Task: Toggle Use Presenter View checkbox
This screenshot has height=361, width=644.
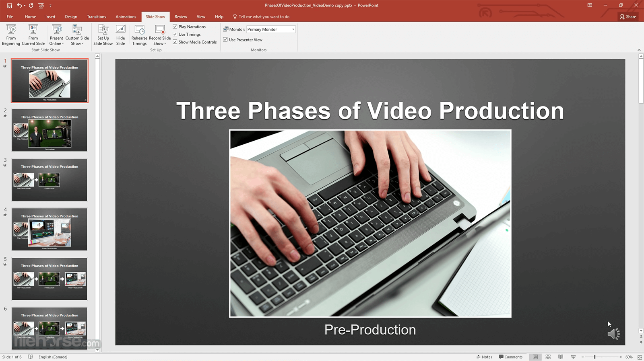Action: 225,39
